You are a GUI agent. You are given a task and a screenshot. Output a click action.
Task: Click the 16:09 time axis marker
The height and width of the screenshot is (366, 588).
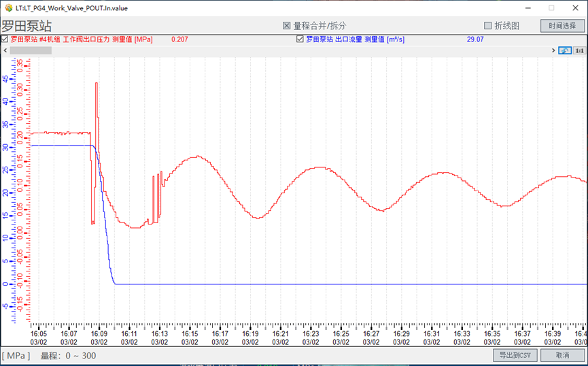click(x=99, y=334)
